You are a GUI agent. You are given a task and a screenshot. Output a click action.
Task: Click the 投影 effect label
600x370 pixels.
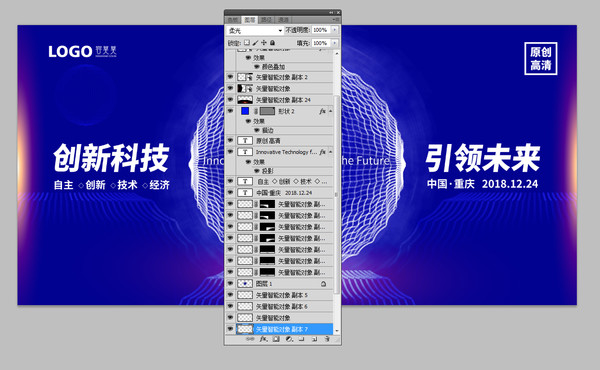pos(267,171)
